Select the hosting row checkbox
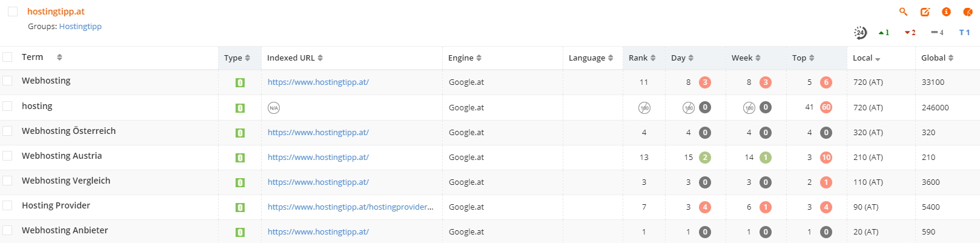This screenshot has height=243, width=980. tap(7, 106)
